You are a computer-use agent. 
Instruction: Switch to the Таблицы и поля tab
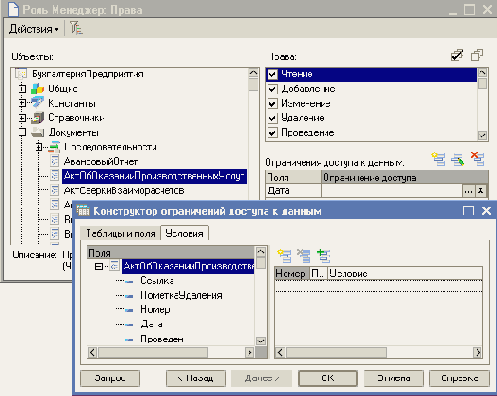coord(121,233)
